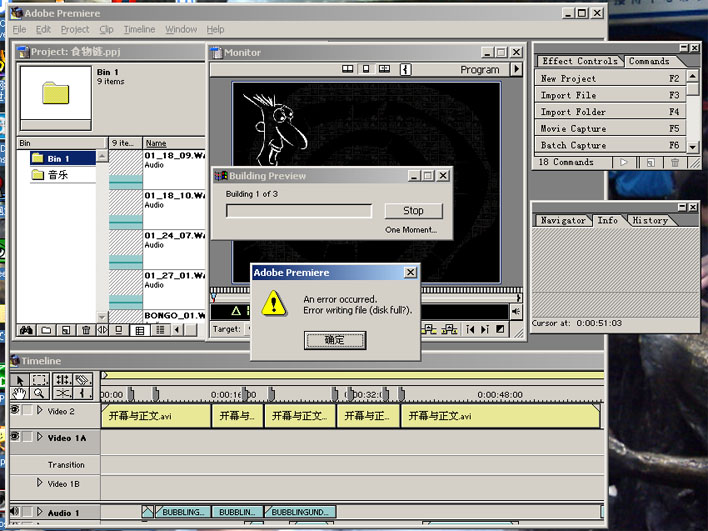Image resolution: width=708 pixels, height=531 pixels.
Task: Click the Create Item icon in Project window
Action: pyautogui.click(x=66, y=330)
